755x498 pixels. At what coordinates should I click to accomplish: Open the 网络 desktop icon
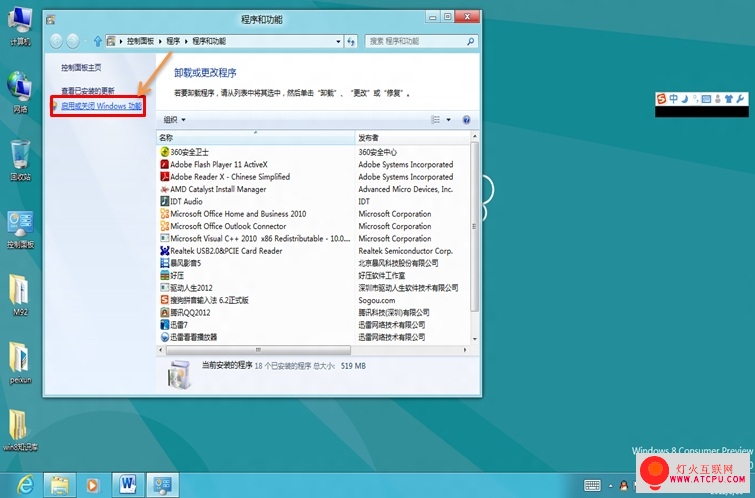pos(20,92)
